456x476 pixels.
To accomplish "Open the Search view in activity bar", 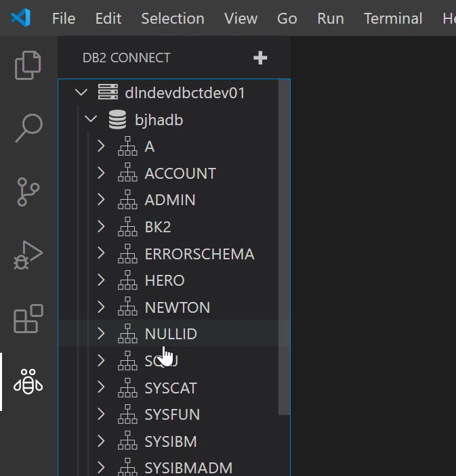I will pyautogui.click(x=29, y=128).
